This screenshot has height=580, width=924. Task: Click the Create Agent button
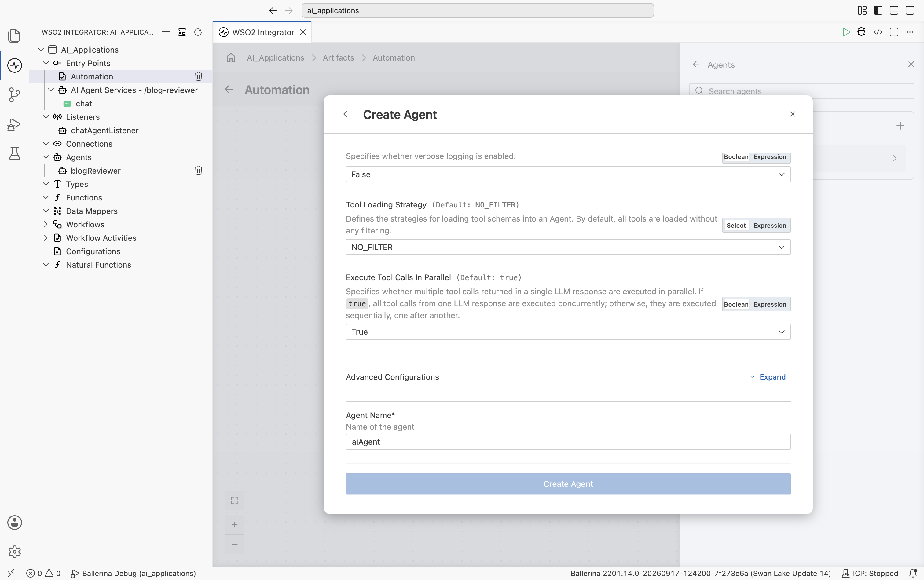(568, 484)
